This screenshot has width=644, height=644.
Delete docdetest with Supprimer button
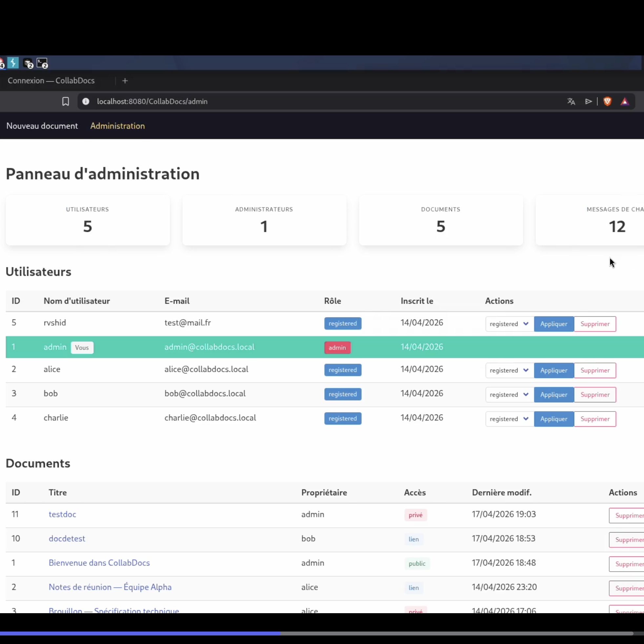(x=627, y=540)
